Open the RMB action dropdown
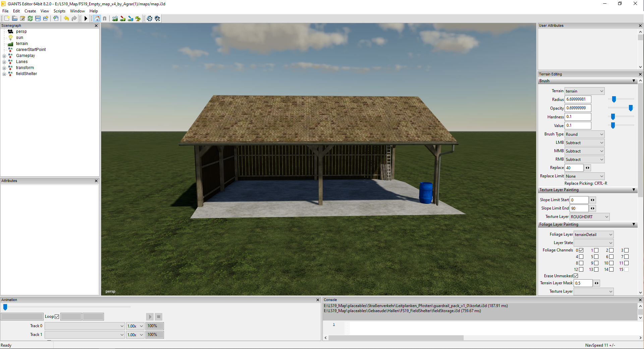Image resolution: width=644 pixels, height=349 pixels. click(585, 160)
